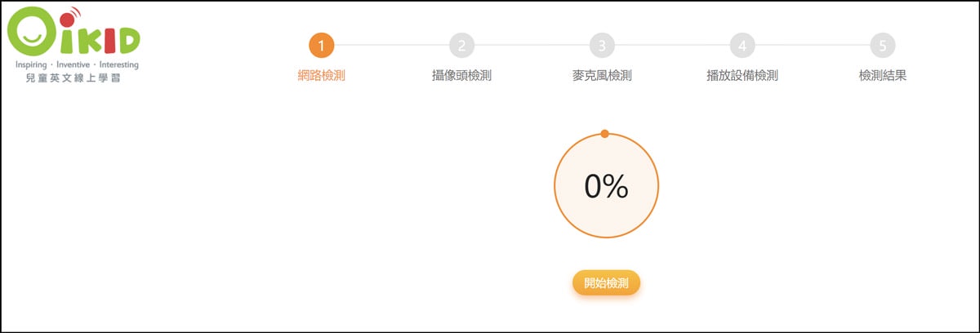The height and width of the screenshot is (333, 980).
Task: Click the orange dot on progress ring
Action: (x=604, y=133)
